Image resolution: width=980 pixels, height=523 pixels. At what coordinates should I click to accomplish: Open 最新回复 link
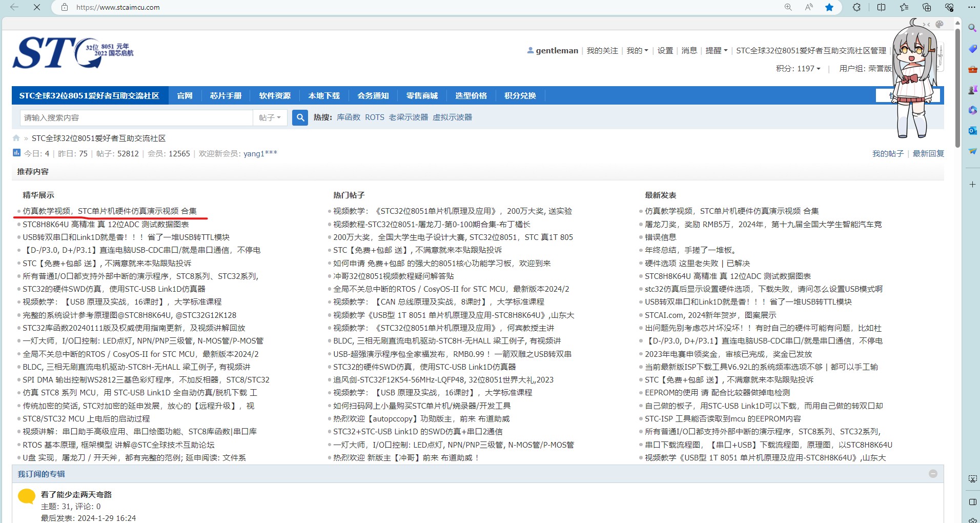pyautogui.click(x=928, y=153)
